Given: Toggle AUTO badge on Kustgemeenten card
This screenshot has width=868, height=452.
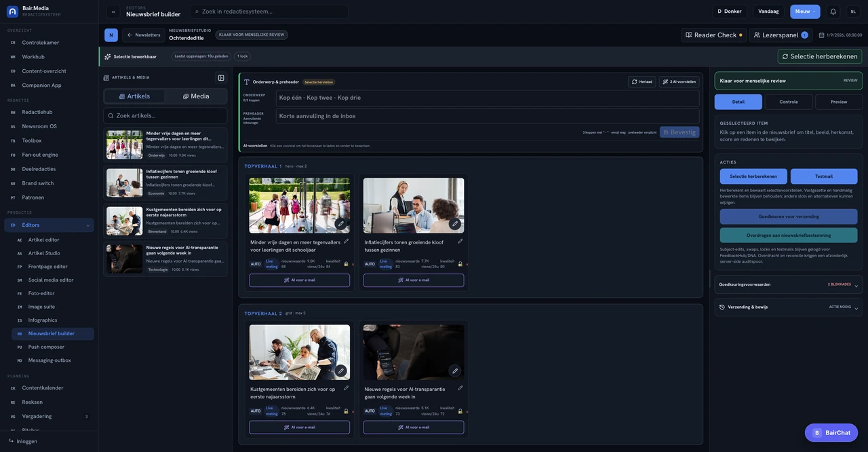Looking at the screenshot, I should coord(256,411).
